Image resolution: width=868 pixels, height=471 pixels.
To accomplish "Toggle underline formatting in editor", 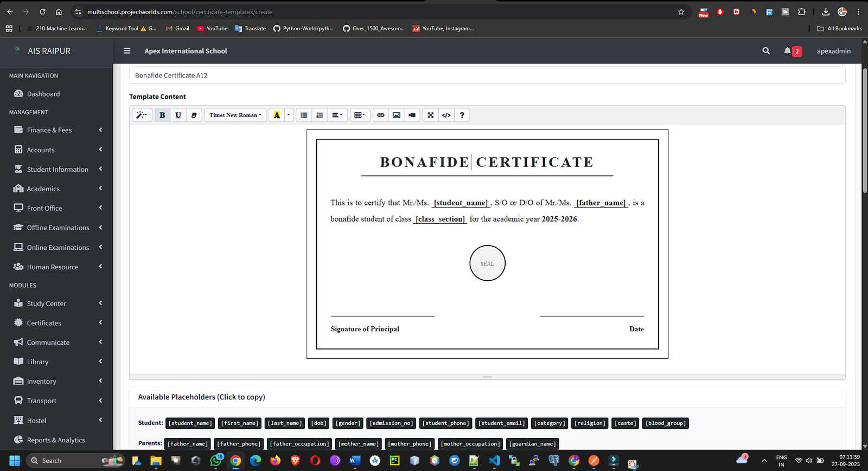I will (x=178, y=115).
